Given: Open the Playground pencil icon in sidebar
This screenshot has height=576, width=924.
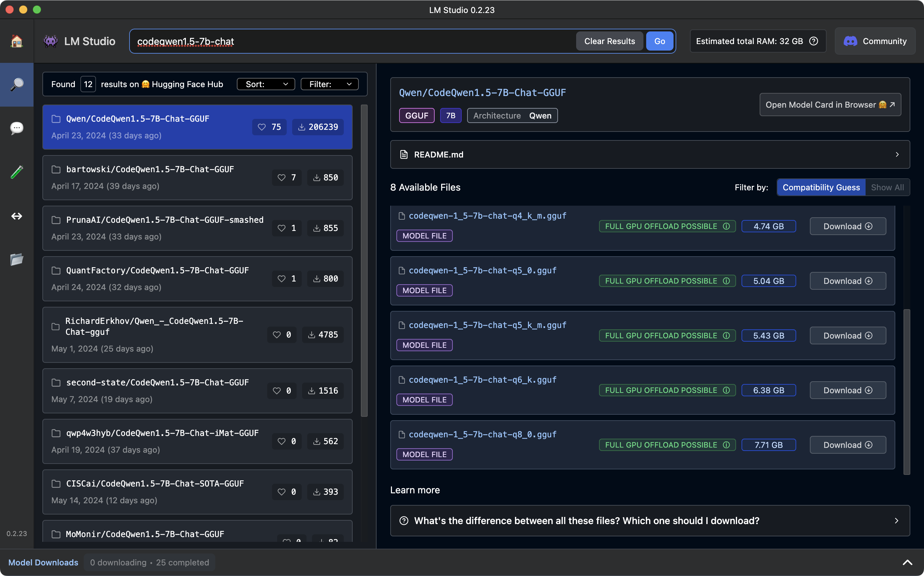Looking at the screenshot, I should point(16,172).
